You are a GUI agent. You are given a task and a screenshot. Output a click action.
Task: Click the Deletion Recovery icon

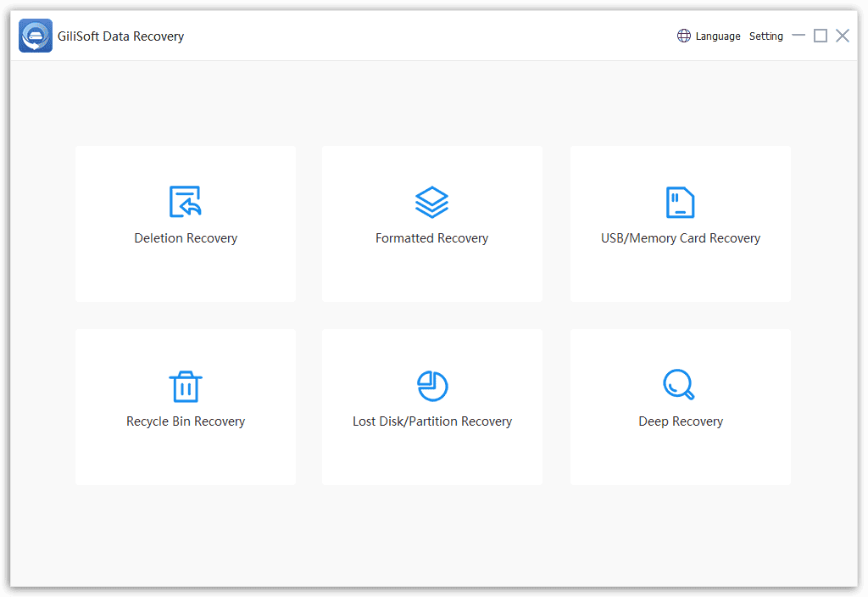click(186, 202)
